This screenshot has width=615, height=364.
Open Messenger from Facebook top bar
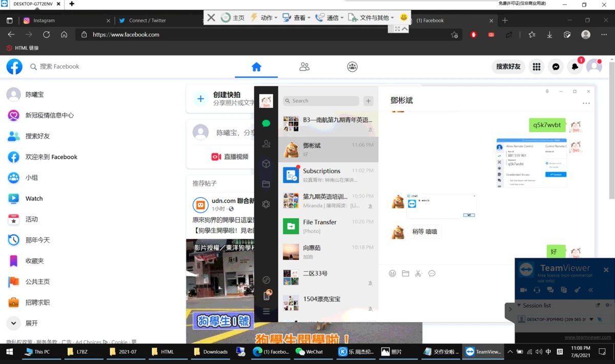coord(556,67)
